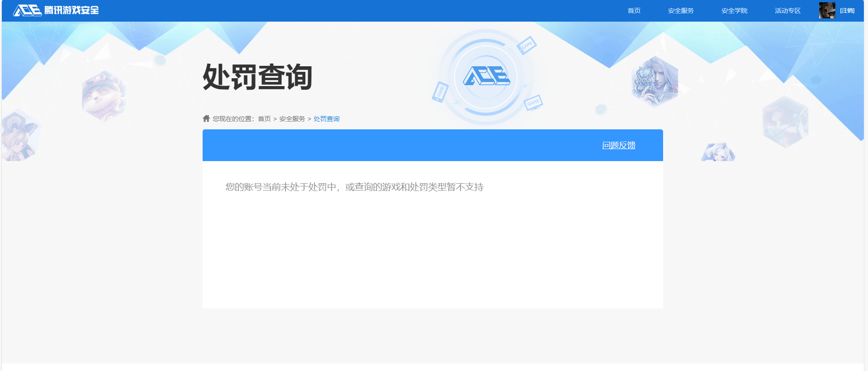
Task: Select the 处罚查询 page heading
Action: [258, 77]
